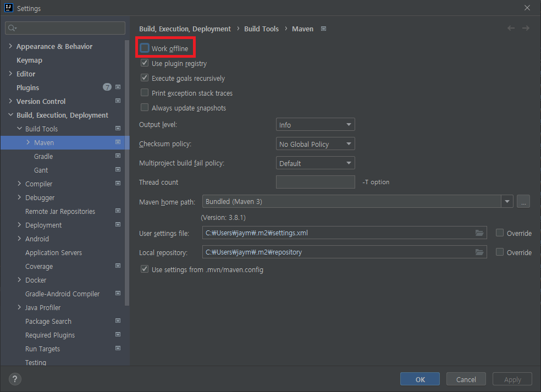541x392 pixels.
Task: Expand the Maven subtree chevron
Action: coord(28,142)
